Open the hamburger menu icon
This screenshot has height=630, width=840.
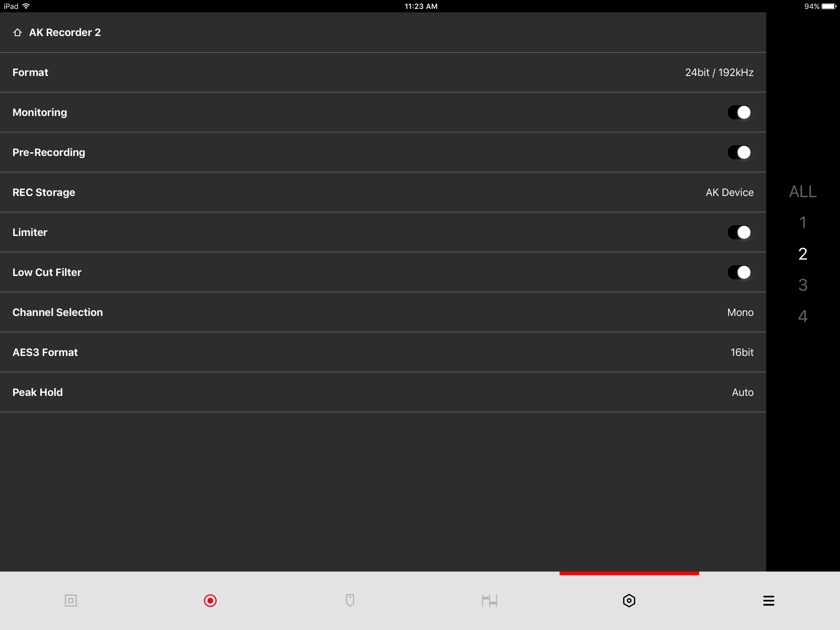click(x=769, y=601)
